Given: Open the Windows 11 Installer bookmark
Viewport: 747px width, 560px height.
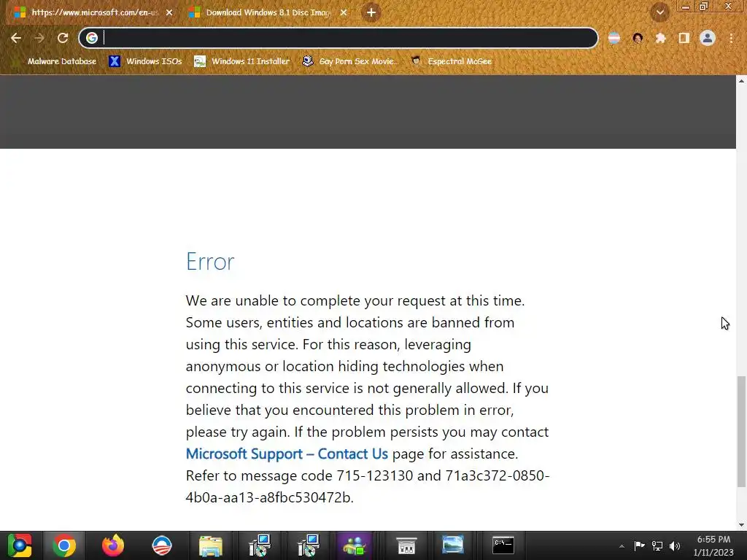Looking at the screenshot, I should [x=242, y=61].
